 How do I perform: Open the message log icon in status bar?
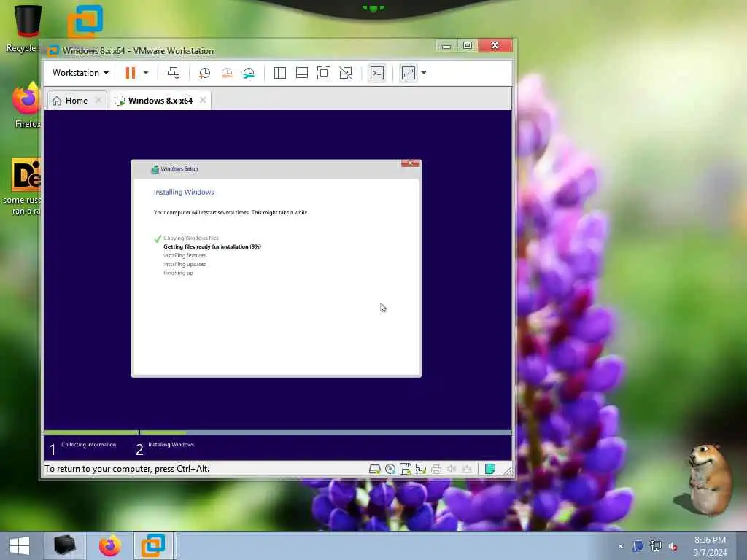489,469
